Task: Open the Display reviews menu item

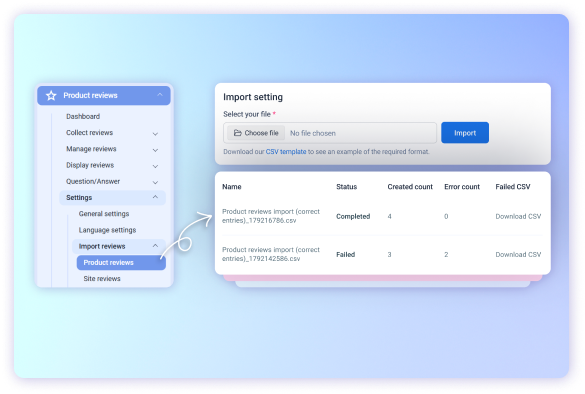Action: [x=90, y=165]
